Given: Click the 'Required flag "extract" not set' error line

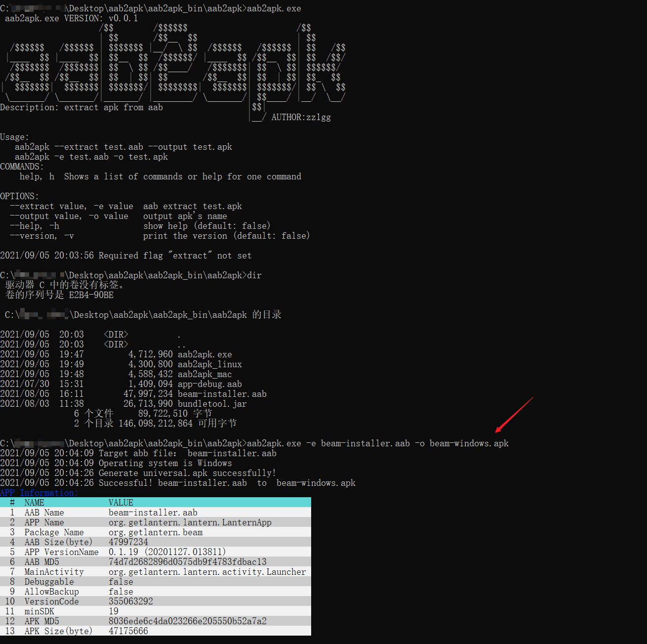Looking at the screenshot, I should [x=175, y=256].
